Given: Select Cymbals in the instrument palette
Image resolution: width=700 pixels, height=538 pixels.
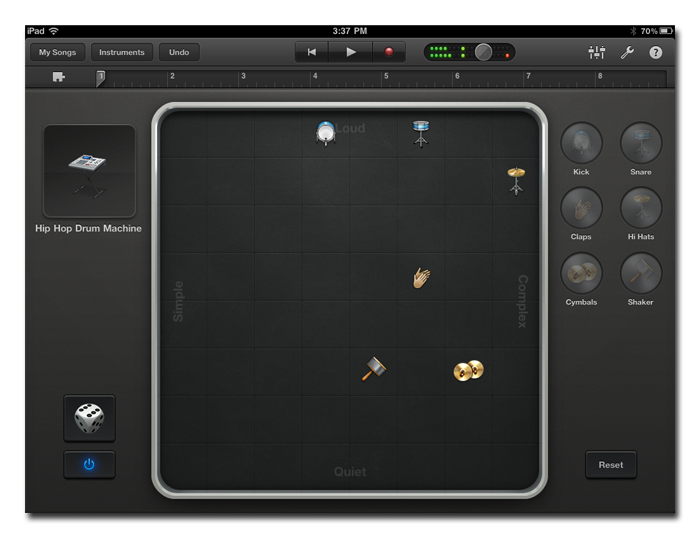Looking at the screenshot, I should point(581,273).
